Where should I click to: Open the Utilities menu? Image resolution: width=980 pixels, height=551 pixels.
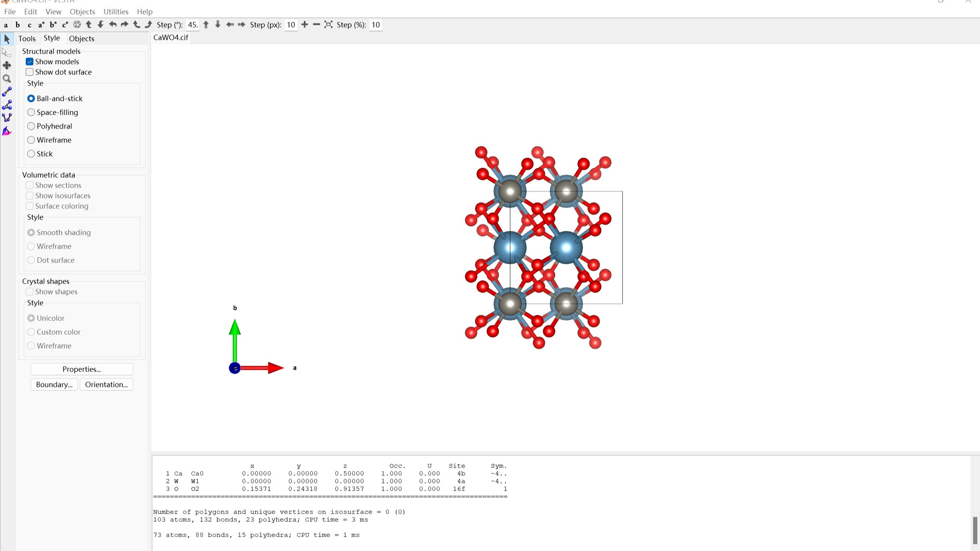click(x=116, y=12)
